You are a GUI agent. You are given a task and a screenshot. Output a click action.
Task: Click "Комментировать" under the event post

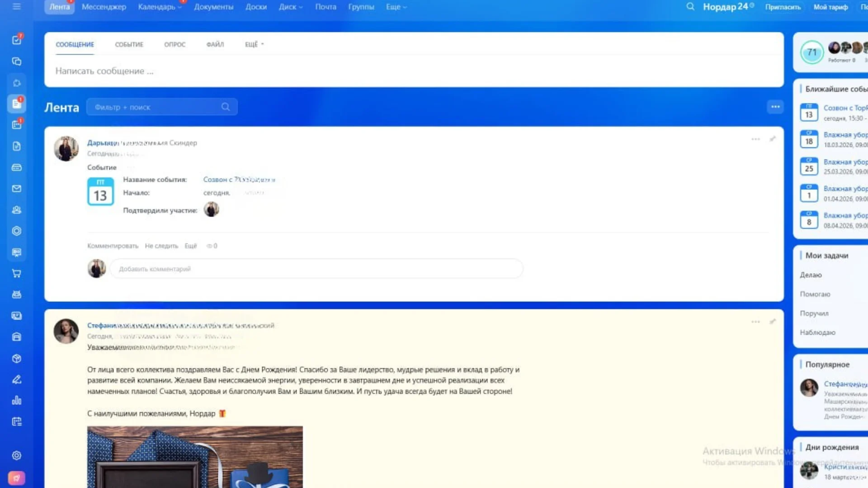[113, 246]
